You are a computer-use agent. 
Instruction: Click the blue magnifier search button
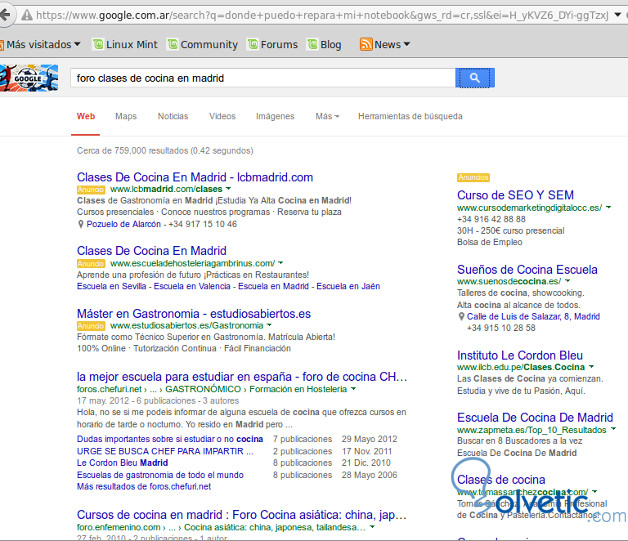coord(475,78)
